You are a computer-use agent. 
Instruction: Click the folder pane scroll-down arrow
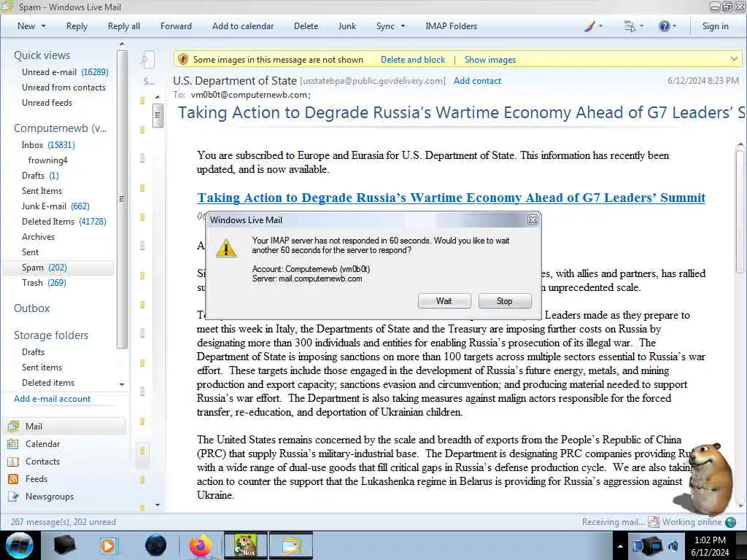click(x=122, y=384)
